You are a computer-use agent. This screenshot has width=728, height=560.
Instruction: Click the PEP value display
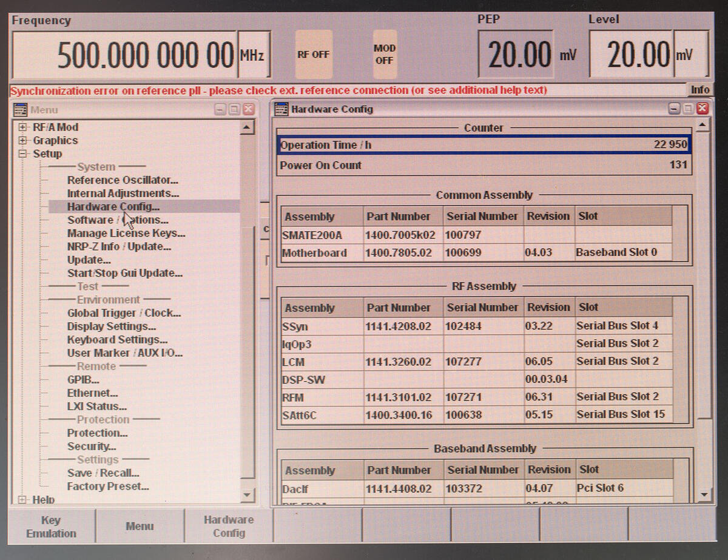[x=516, y=55]
